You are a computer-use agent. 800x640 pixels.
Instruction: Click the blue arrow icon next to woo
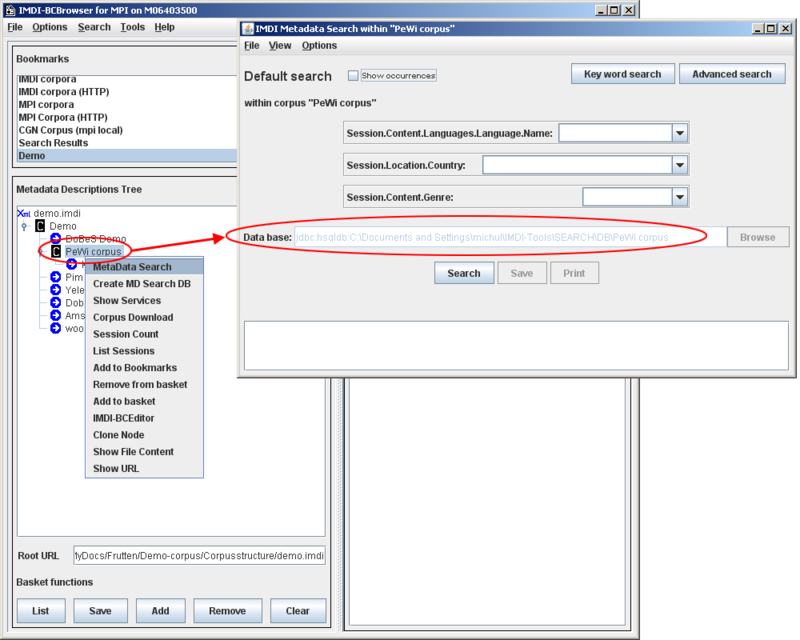click(x=54, y=327)
